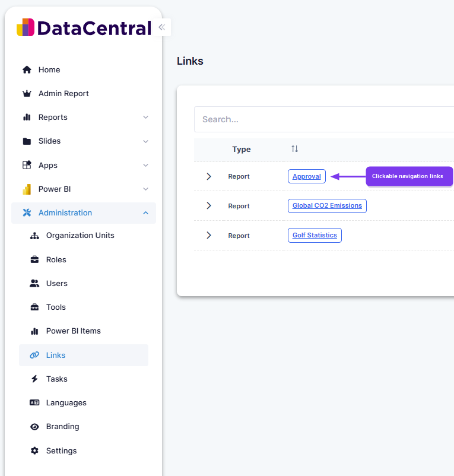Click the Organization Units hierarchy icon
This screenshot has width=454, height=476.
coord(34,236)
